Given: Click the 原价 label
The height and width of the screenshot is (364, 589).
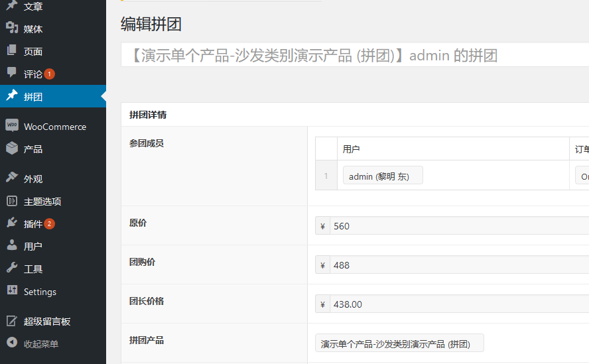Looking at the screenshot, I should click(x=138, y=223).
